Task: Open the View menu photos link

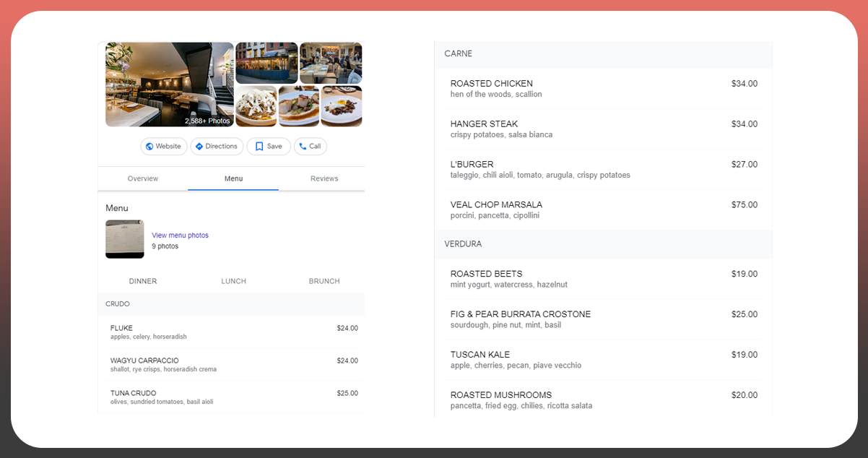Action: pyautogui.click(x=180, y=236)
